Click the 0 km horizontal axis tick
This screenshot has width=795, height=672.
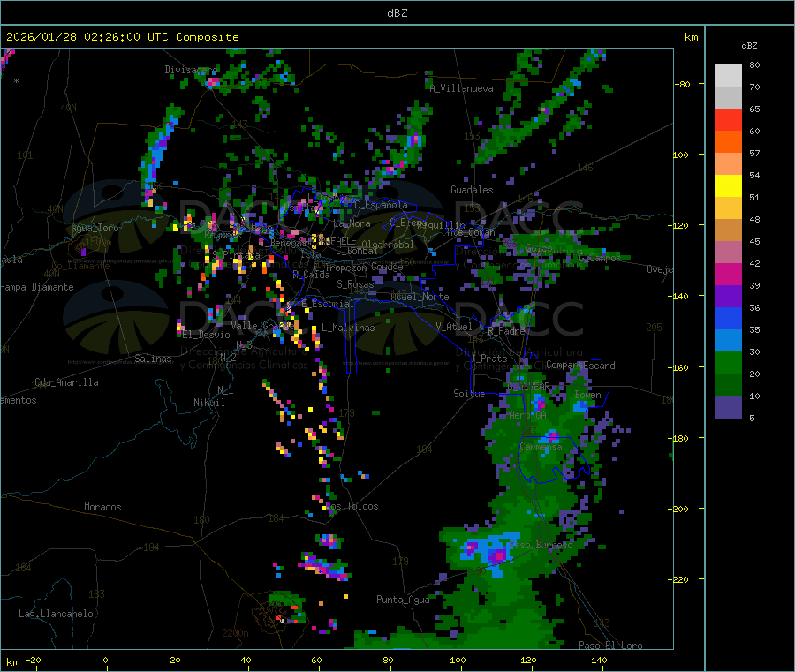point(105,660)
